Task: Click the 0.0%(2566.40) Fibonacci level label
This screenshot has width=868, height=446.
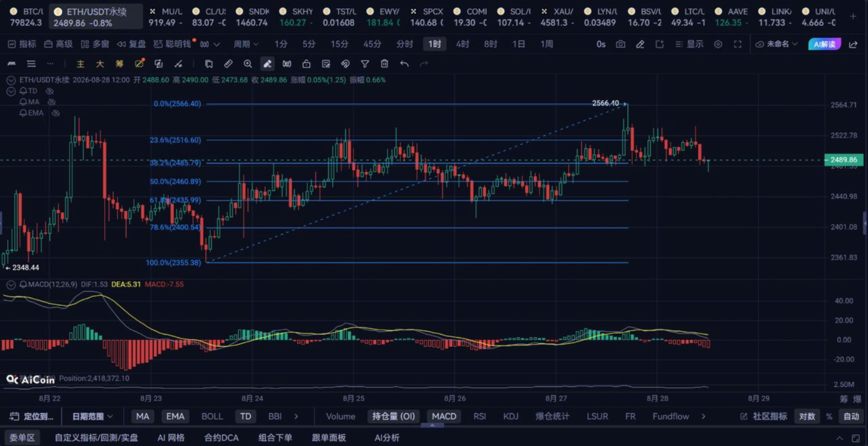Action: tap(177, 104)
